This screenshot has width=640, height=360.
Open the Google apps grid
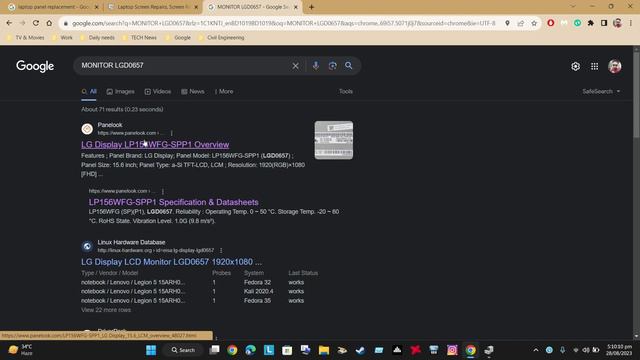594,66
